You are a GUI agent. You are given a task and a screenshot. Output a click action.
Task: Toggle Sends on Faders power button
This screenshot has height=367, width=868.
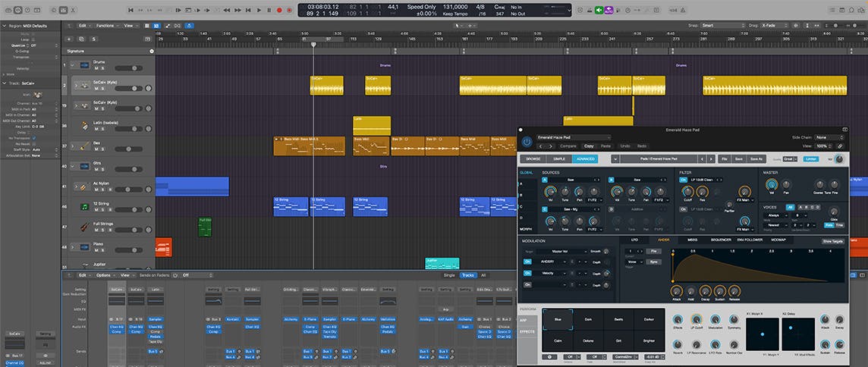[175, 275]
